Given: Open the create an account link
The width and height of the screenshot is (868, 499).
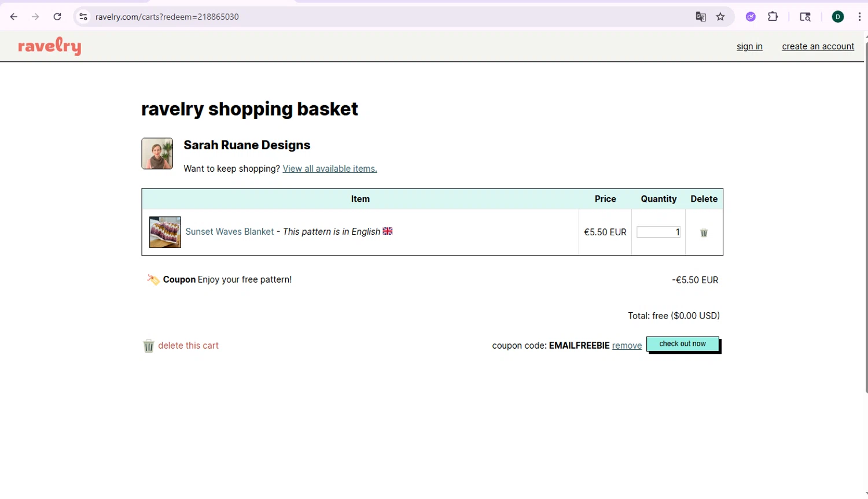Looking at the screenshot, I should 818,46.
